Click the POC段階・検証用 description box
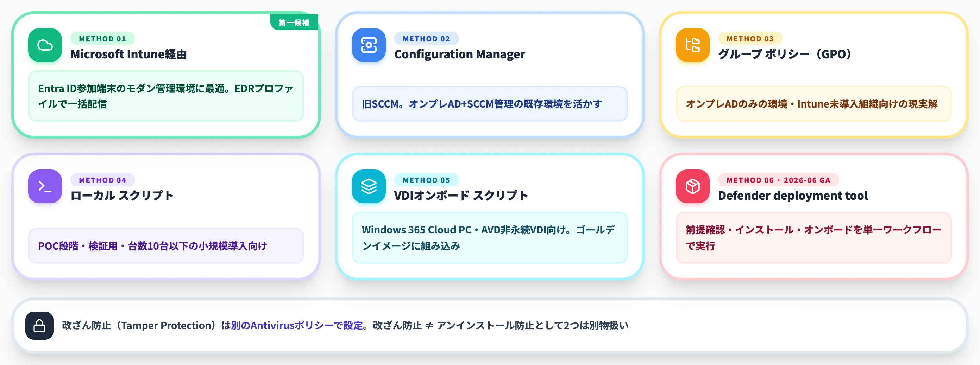 (166, 245)
